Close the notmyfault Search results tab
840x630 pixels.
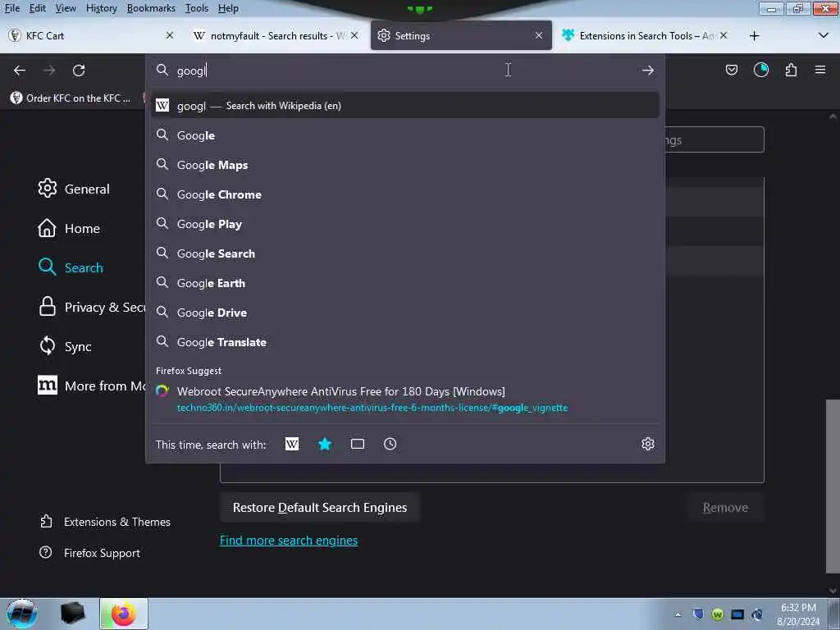354,35
